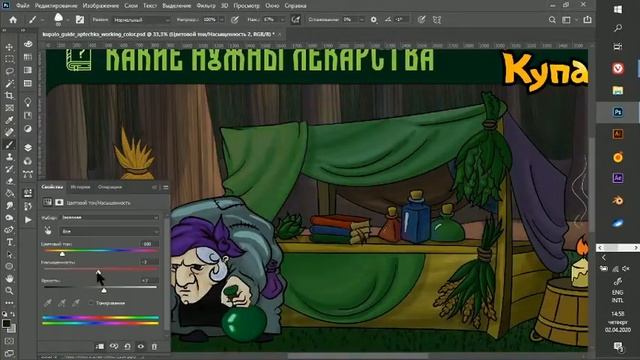
Task: Toggle airbrush build-up mode
Action: [x=296, y=20]
